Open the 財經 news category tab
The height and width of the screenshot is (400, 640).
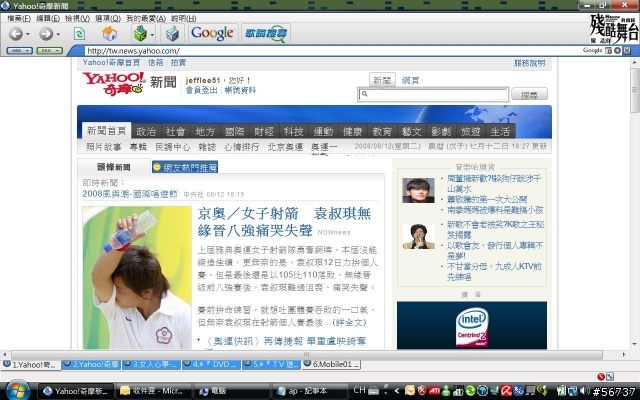264,131
